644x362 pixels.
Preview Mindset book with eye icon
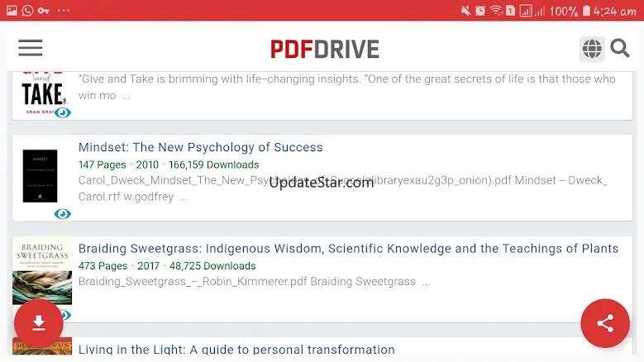63,214
